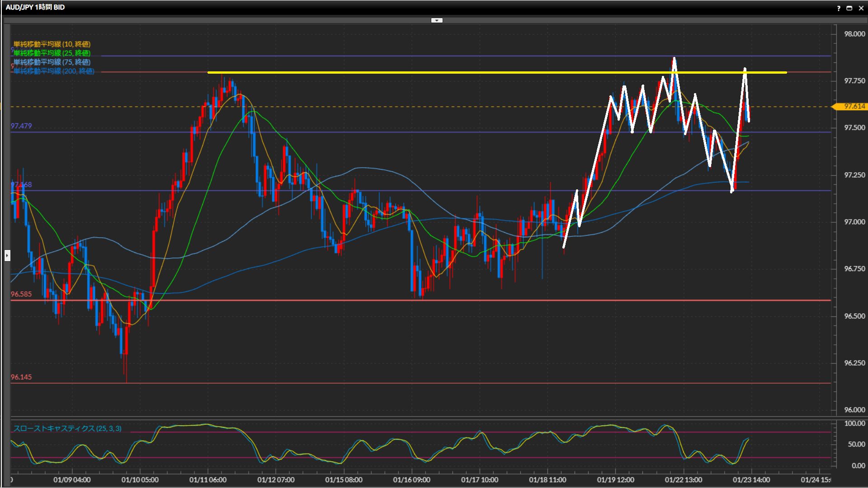Click the 98.000 price axis label

pyautogui.click(x=854, y=34)
